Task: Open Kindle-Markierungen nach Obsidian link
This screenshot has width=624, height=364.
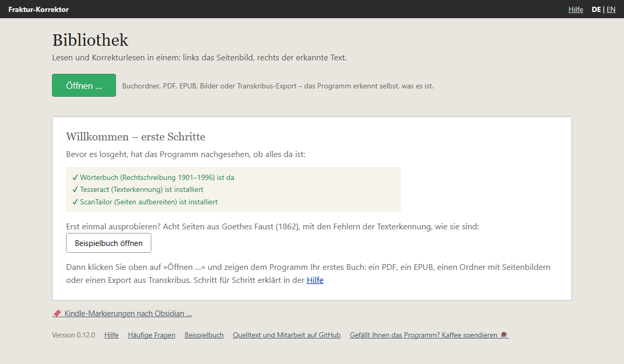Action: 122,314
